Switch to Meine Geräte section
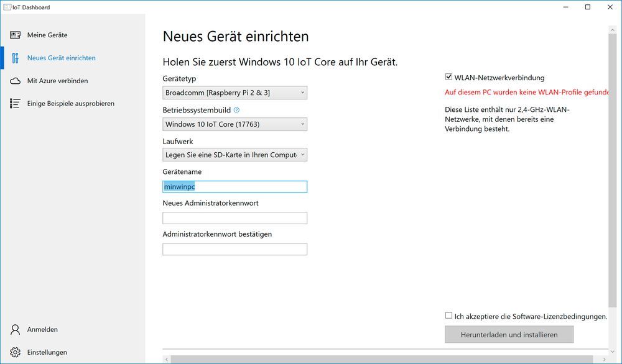Screen dimensions: 622x364 pos(47,35)
